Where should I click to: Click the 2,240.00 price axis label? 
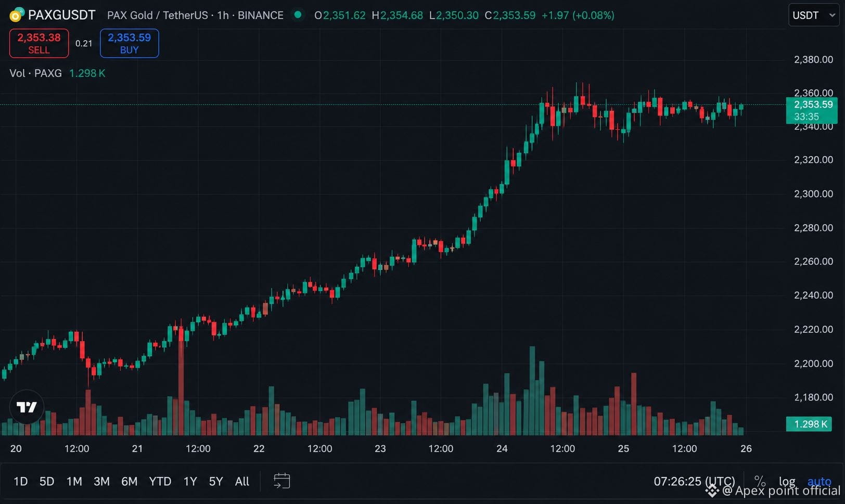813,295
